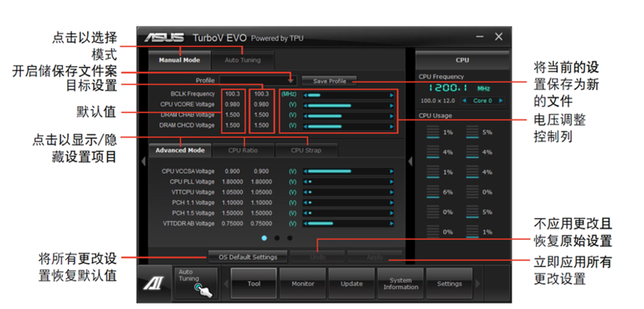Viewport: 644px width, 309px height.
Task: Apply all changed settings
Action: coord(375,257)
